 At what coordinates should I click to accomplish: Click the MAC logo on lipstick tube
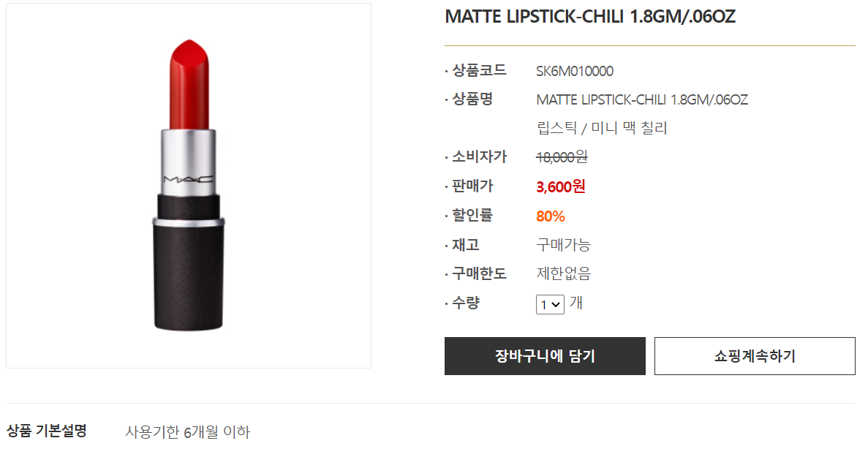188,179
